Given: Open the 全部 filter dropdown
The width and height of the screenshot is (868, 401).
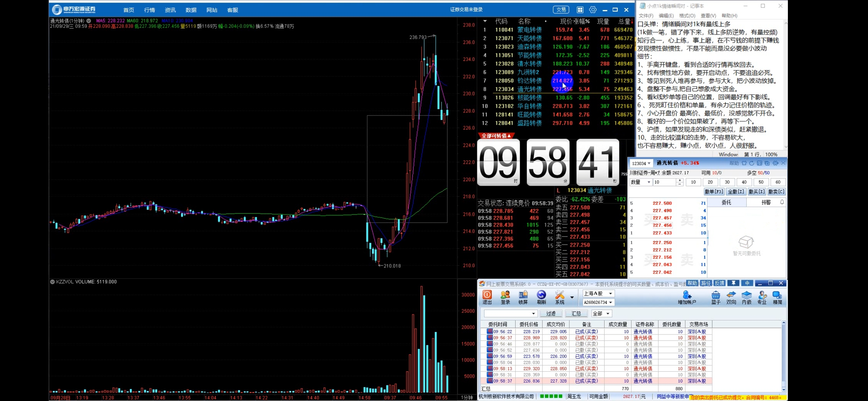Looking at the screenshot, I should (608, 314).
